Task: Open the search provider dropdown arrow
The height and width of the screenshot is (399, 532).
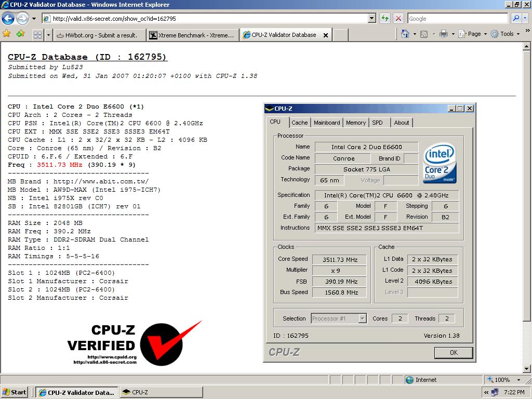Action: (525, 18)
